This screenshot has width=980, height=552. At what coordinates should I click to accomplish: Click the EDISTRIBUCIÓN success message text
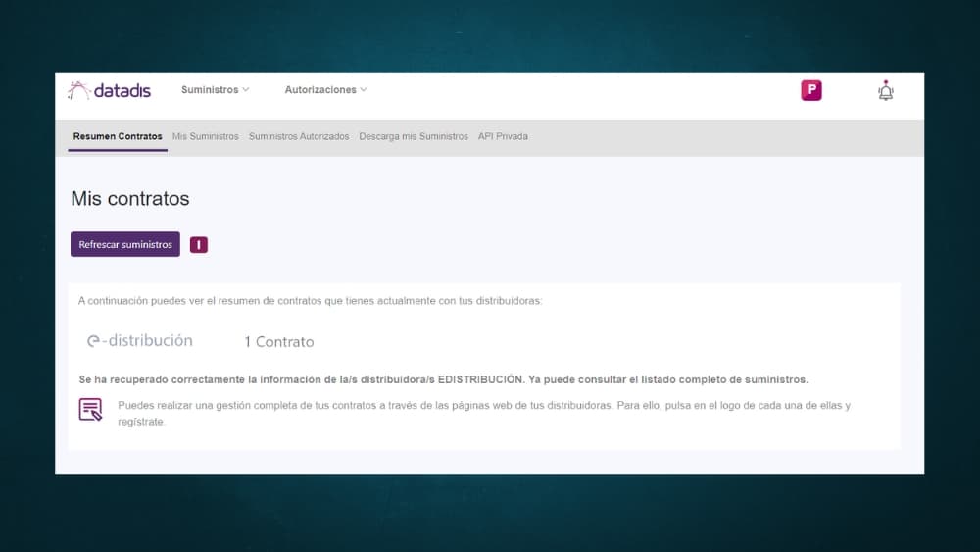443,378
